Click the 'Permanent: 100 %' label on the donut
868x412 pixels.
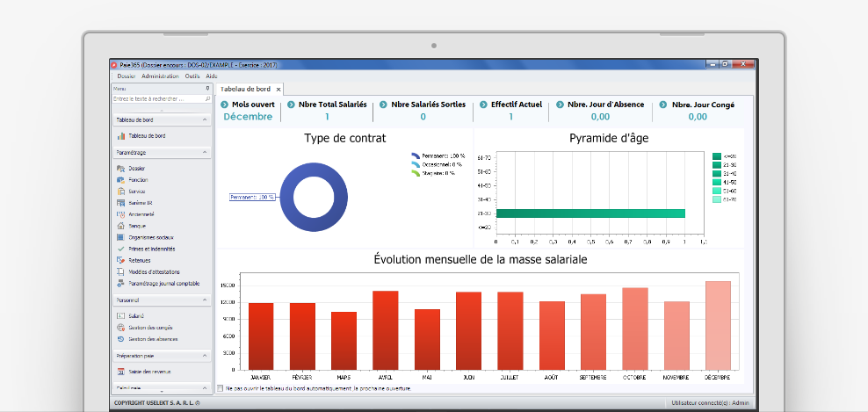tap(252, 197)
